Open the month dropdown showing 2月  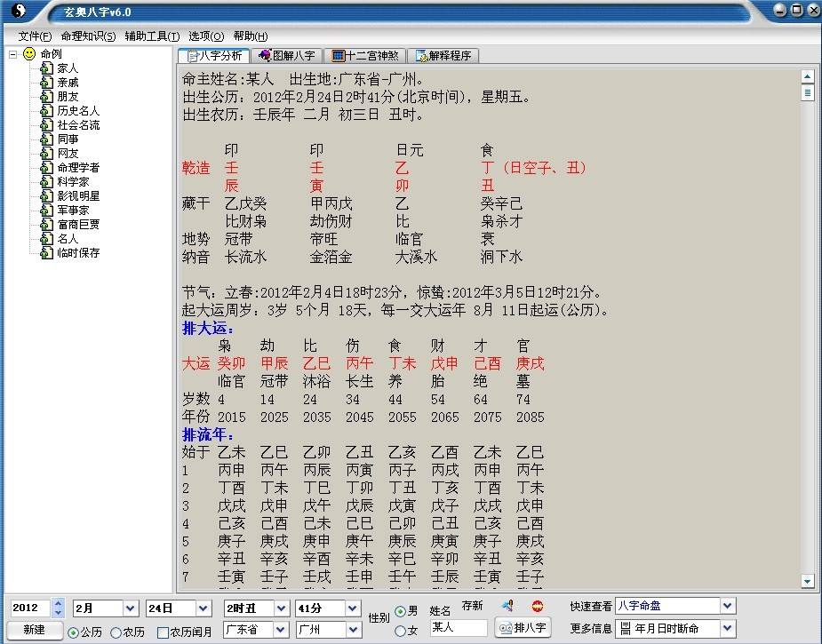(130, 608)
